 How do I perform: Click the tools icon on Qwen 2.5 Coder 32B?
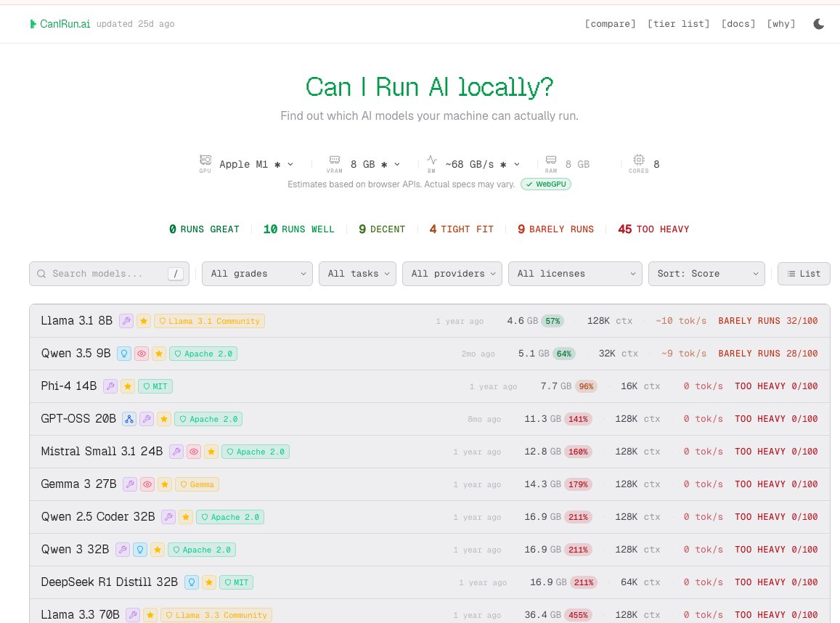coord(168,517)
